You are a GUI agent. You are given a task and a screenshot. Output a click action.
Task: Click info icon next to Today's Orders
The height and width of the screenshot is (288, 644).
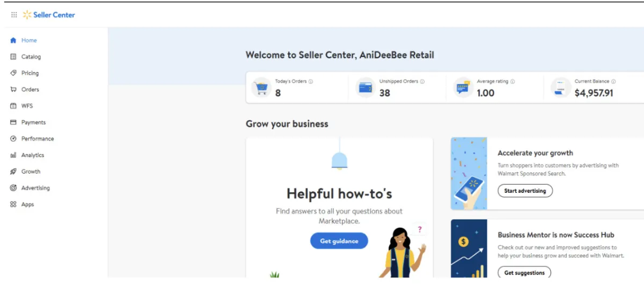[x=311, y=82]
